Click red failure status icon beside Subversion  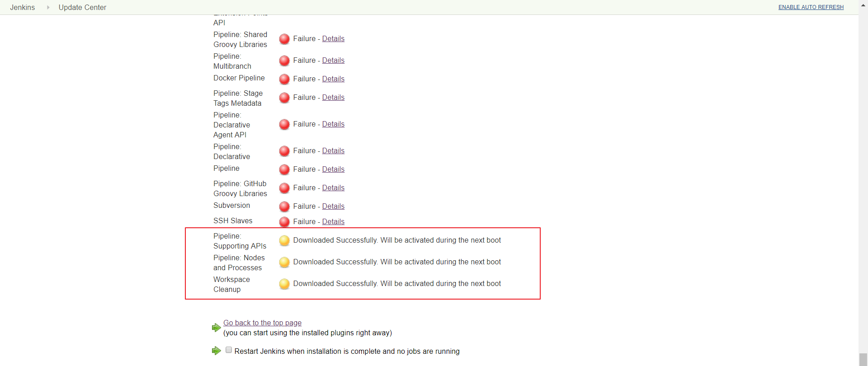[284, 206]
